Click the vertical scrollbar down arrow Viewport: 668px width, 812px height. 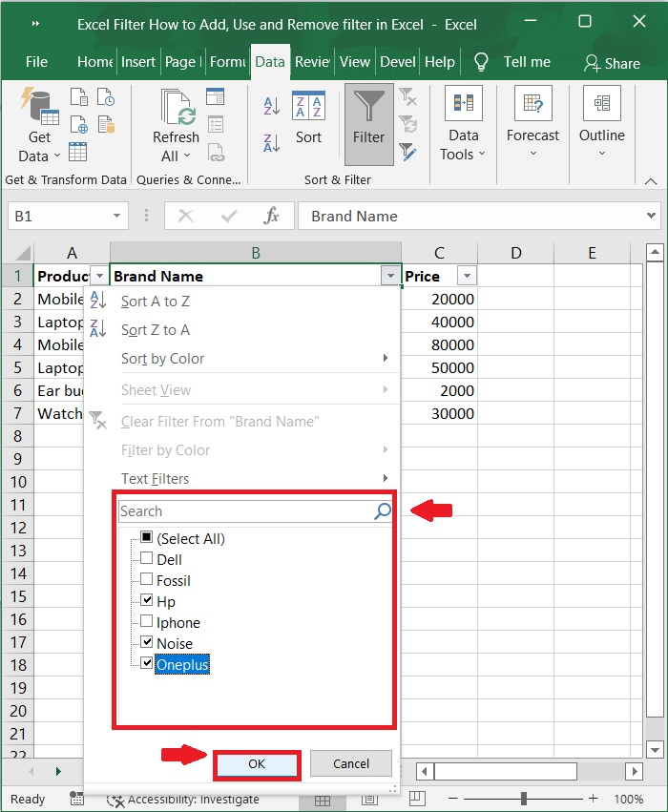click(655, 749)
